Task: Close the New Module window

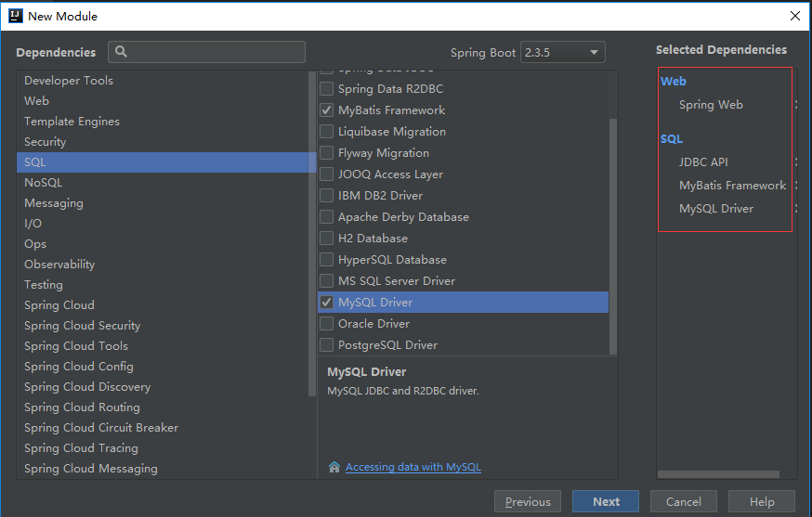Action: [795, 16]
